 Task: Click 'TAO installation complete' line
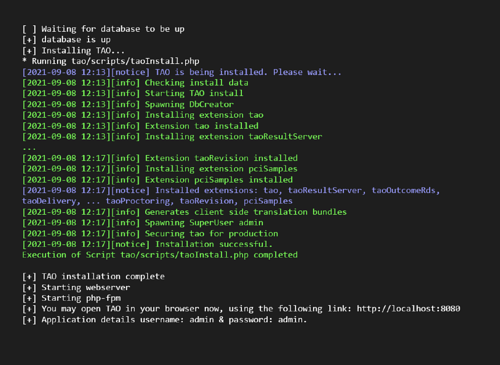(x=93, y=277)
